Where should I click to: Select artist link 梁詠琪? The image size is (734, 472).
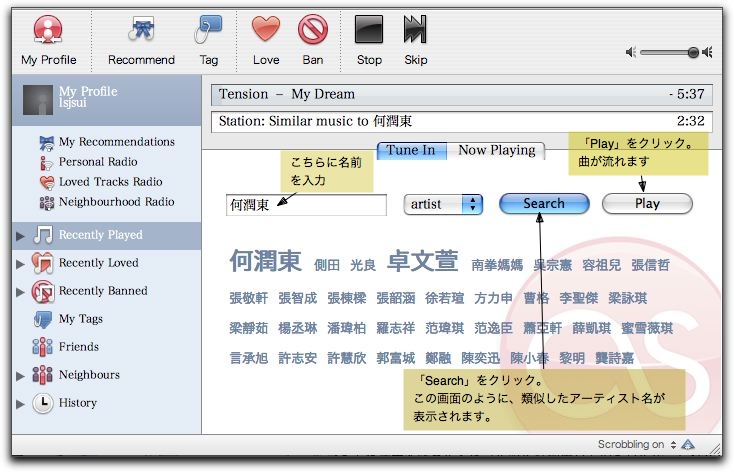628,298
